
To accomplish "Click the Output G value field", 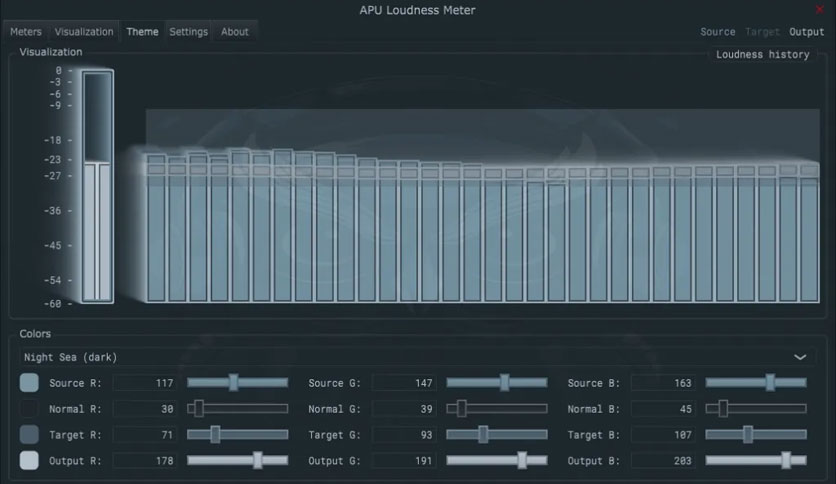I will click(404, 461).
